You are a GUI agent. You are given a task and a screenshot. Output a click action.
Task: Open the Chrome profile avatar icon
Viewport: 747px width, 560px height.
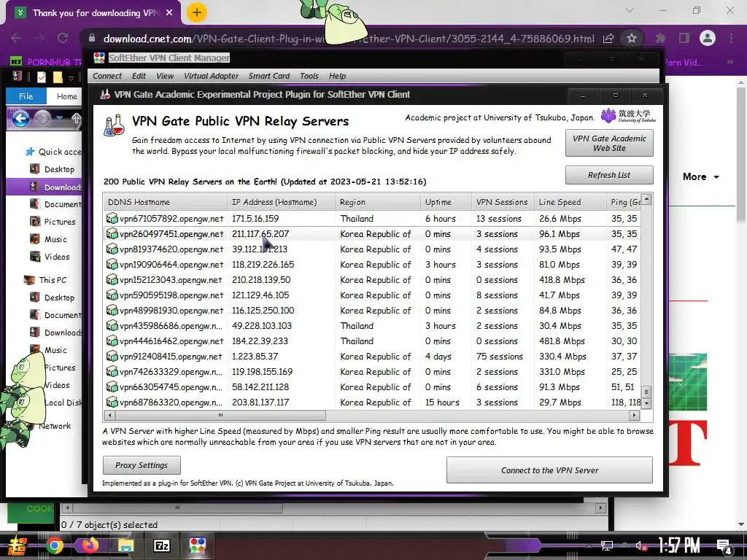click(708, 38)
